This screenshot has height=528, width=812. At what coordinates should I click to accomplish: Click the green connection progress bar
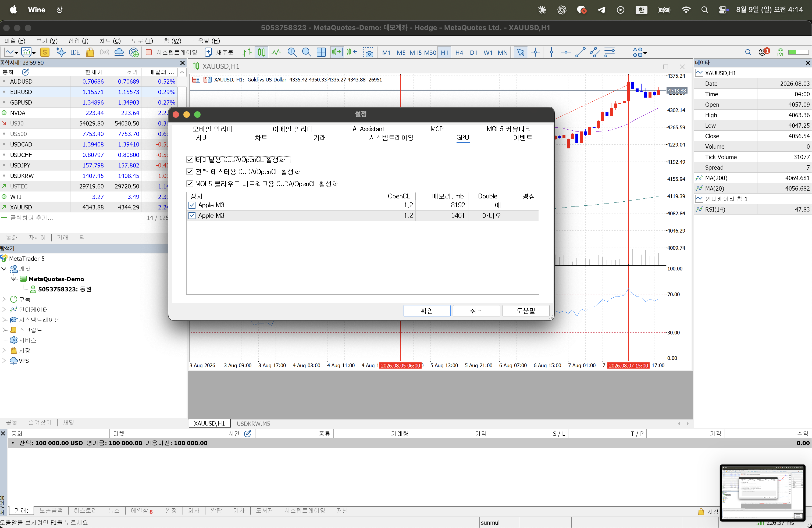coord(798,52)
